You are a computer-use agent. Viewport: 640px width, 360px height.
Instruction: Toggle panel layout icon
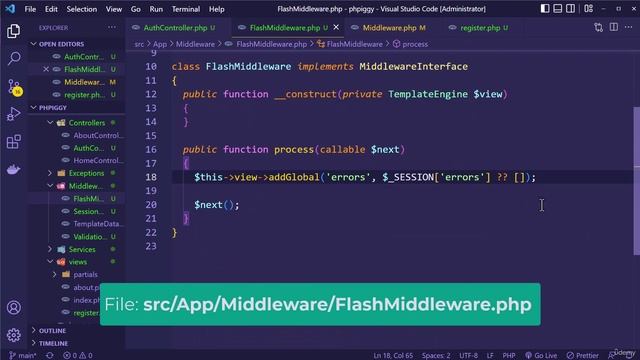[x=558, y=9]
